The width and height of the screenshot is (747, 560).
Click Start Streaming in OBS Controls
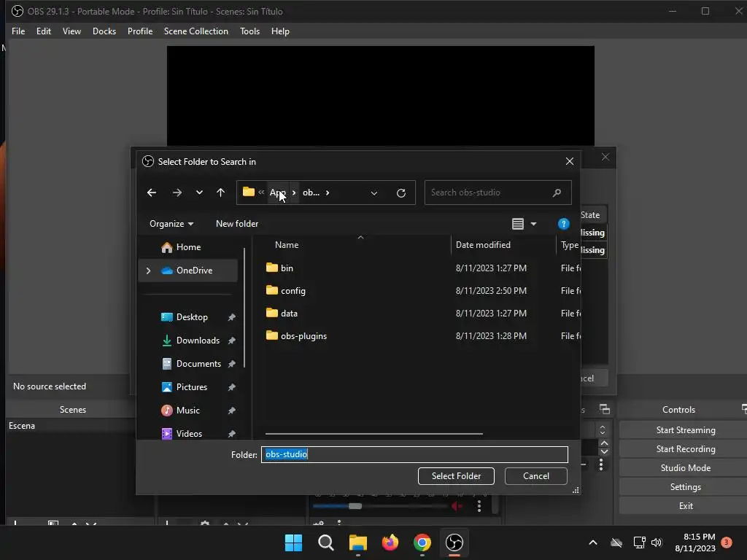click(686, 430)
